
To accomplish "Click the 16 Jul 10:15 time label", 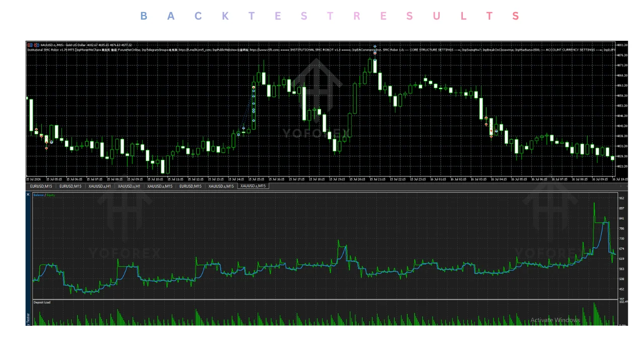I will [620, 179].
